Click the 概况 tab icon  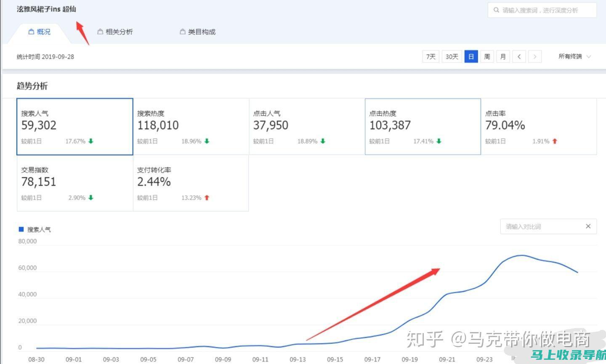coord(31,32)
